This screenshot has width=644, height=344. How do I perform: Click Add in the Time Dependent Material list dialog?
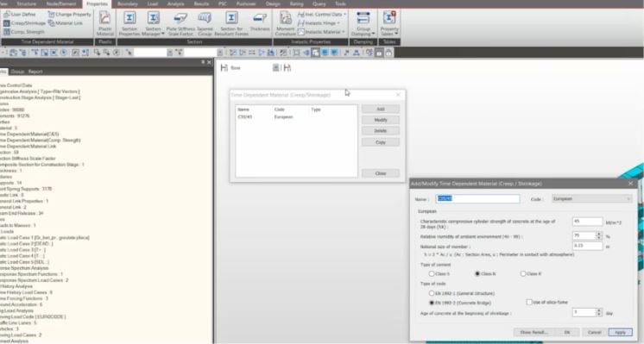pos(381,109)
